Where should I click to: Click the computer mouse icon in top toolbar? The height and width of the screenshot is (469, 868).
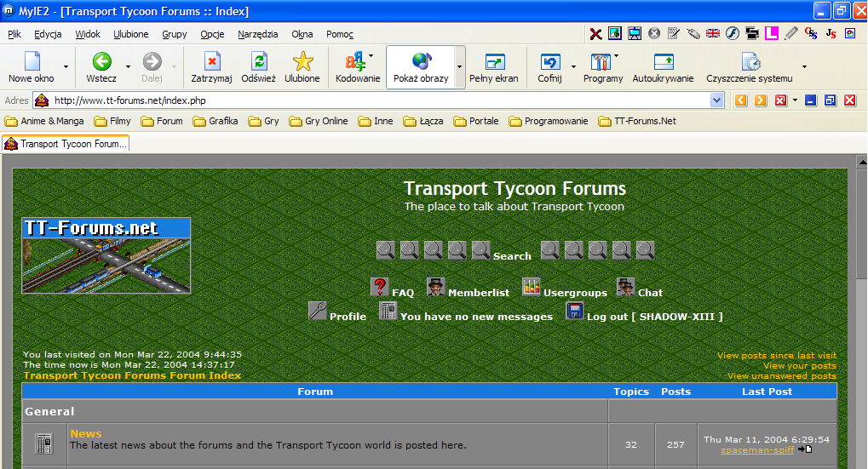693,34
